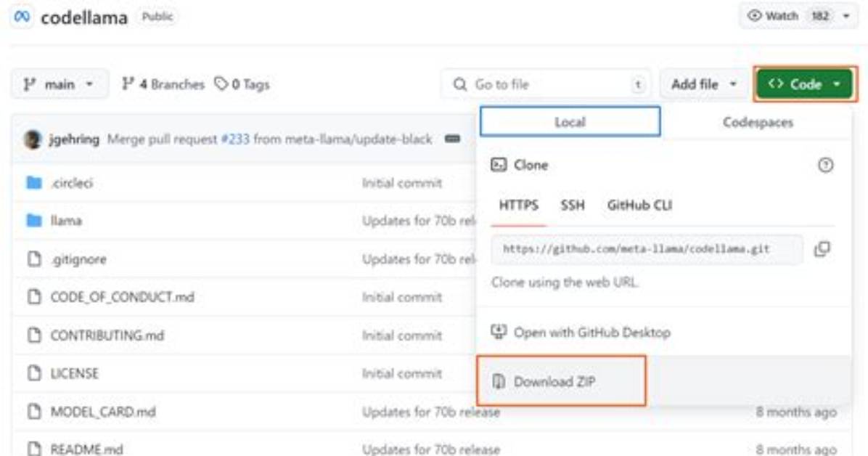Click the README.md file icon
The height and width of the screenshot is (456, 868).
(34, 449)
